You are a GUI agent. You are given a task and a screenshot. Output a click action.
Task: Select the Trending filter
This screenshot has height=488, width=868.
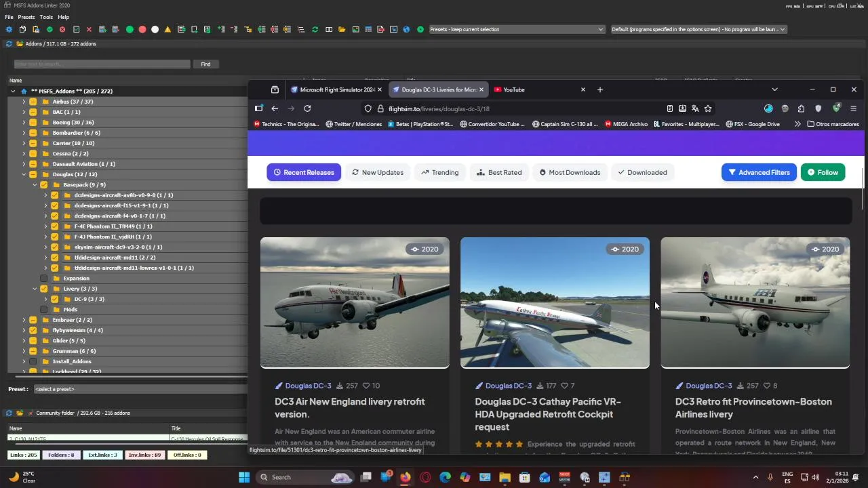point(439,172)
